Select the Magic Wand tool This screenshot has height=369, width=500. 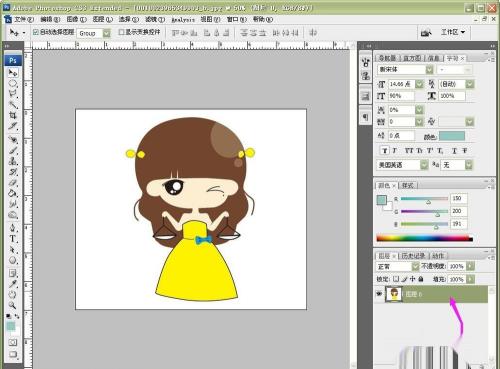coord(13,105)
